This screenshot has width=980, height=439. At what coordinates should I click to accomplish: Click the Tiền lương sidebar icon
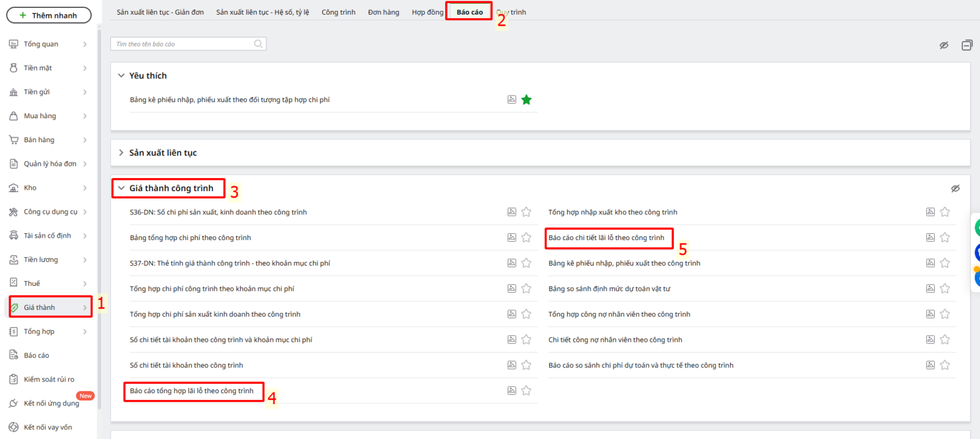[x=13, y=260]
